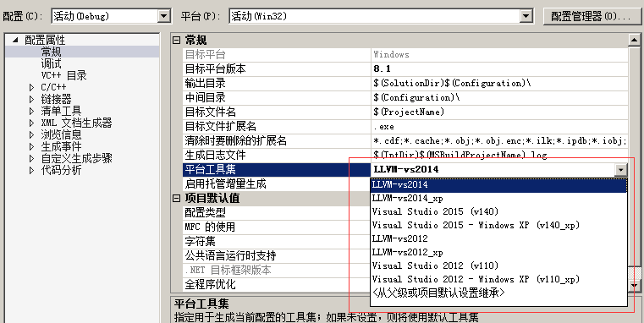Expand the 代码分析 tree node
The width and height of the screenshot is (644, 323).
(x=31, y=170)
